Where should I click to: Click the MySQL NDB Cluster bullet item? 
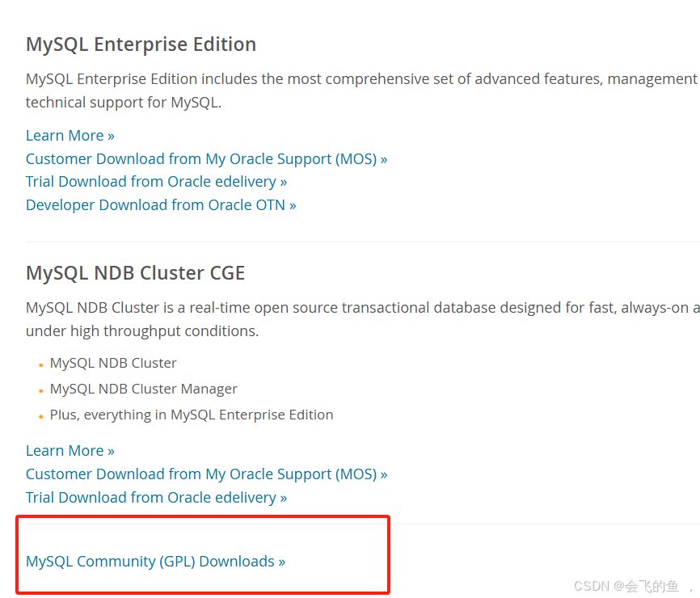click(x=112, y=363)
